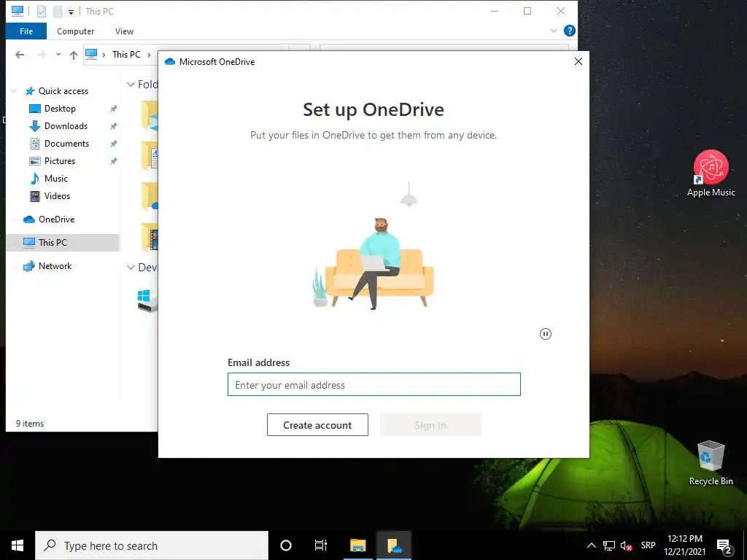Open recent locations dropdown in Explorer
Viewport: 747px width, 560px height.
tap(58, 55)
